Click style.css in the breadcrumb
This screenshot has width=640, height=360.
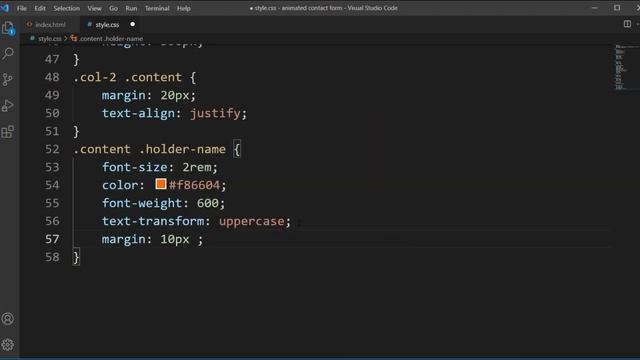click(x=49, y=39)
